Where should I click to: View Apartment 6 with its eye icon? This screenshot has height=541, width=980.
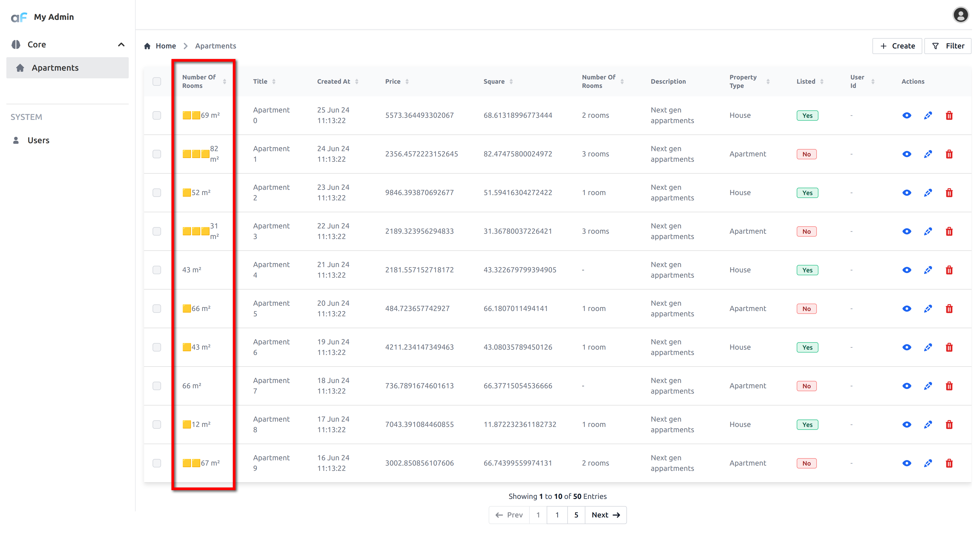point(907,347)
